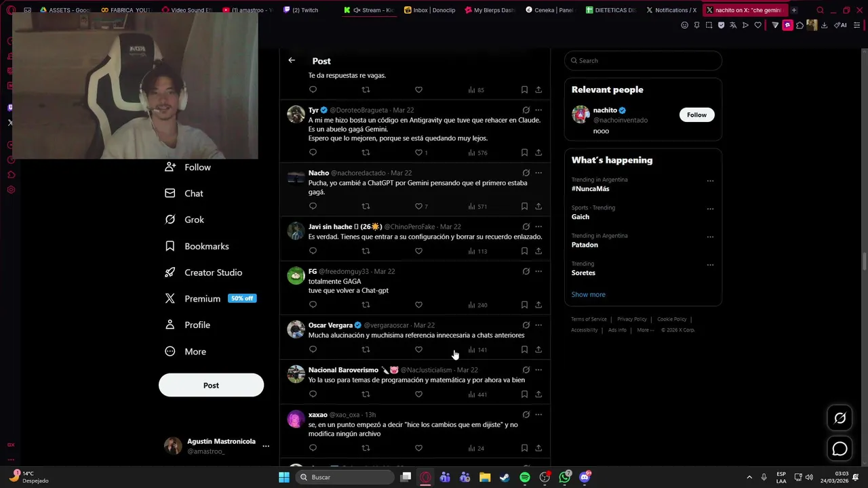This screenshot has height=488, width=868.
Task: View analytics on xaxao's reply (24 views)
Action: click(476, 448)
